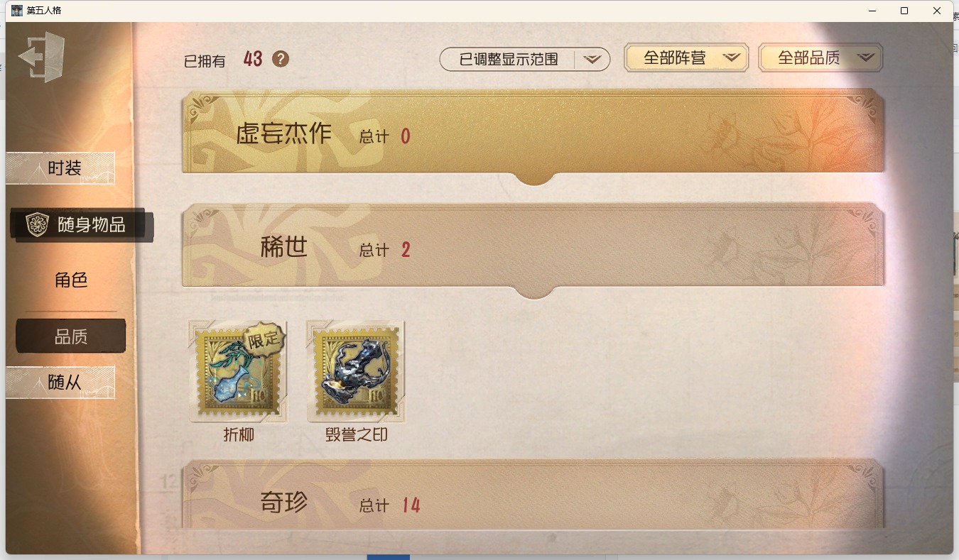Click the 限定 badge on 折柳

(264, 339)
